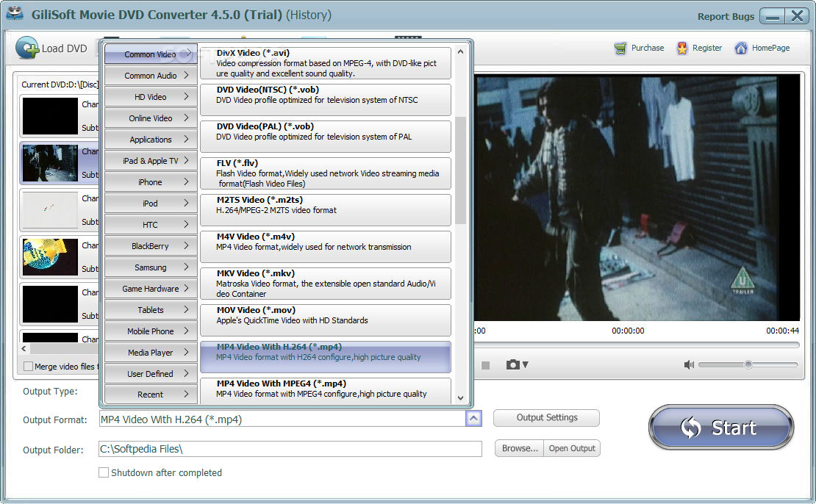Click the Start conversion button

click(x=721, y=427)
